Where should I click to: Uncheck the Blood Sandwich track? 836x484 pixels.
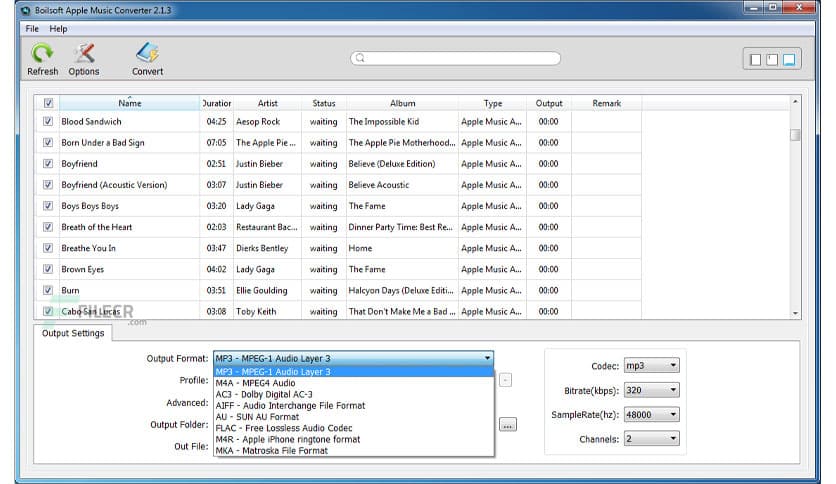(48, 122)
